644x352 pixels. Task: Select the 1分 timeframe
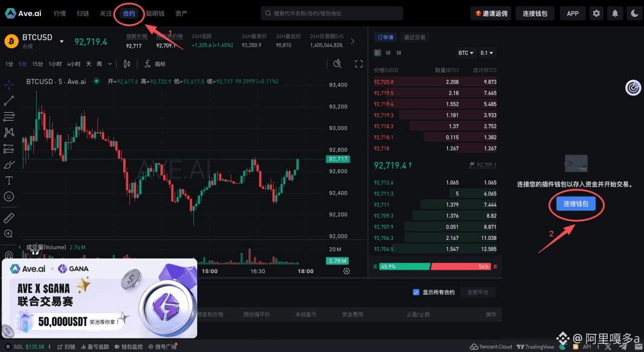(x=9, y=64)
